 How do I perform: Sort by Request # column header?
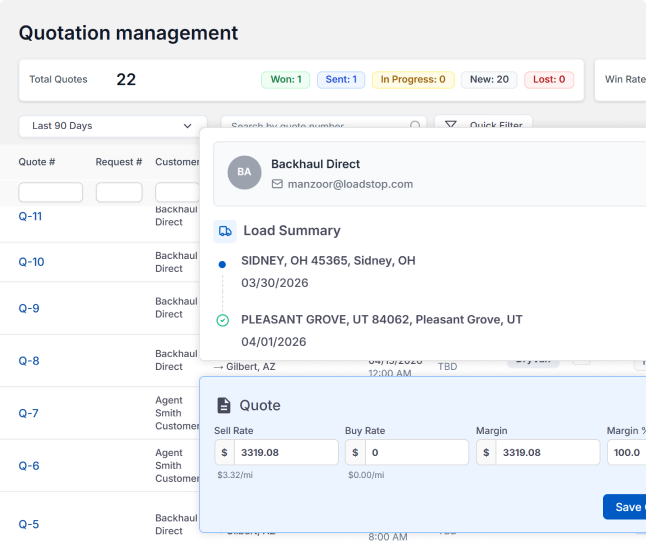pyautogui.click(x=119, y=162)
